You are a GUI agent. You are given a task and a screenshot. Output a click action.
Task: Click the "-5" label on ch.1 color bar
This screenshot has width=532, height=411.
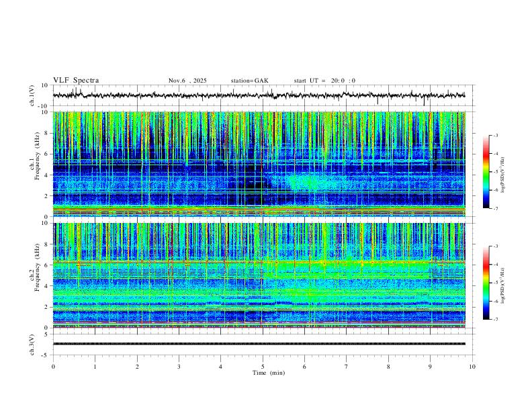pos(495,172)
